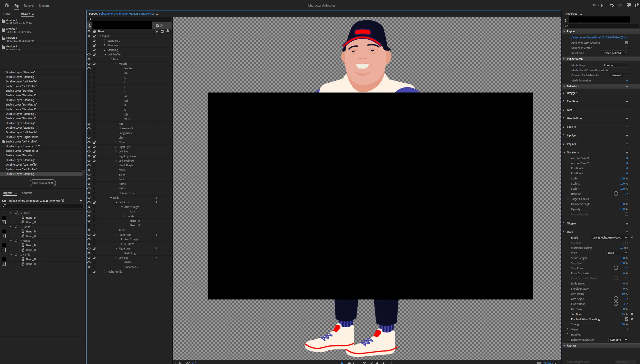Click the Save New Version button

(43, 183)
